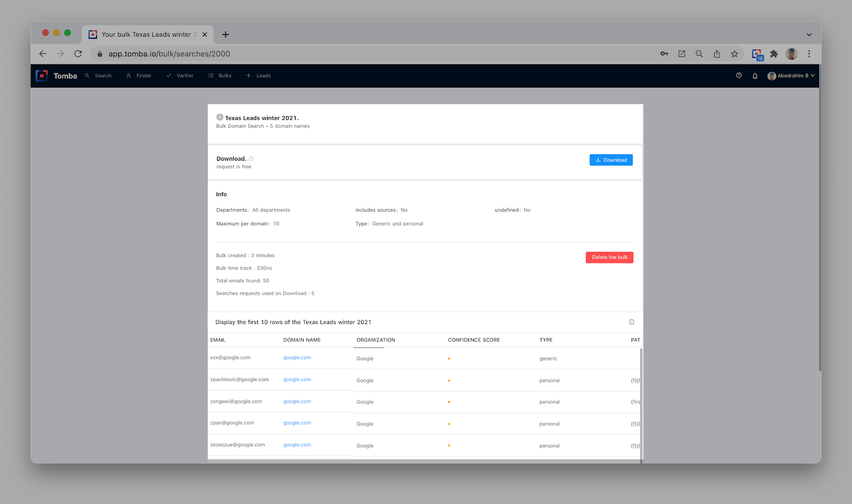Viewport: 852px width, 504px height.
Task: Click the EMAIL column header
Action: [218, 340]
